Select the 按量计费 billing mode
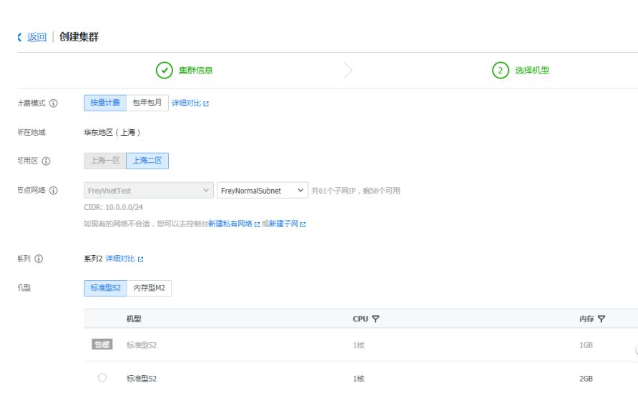 (105, 102)
